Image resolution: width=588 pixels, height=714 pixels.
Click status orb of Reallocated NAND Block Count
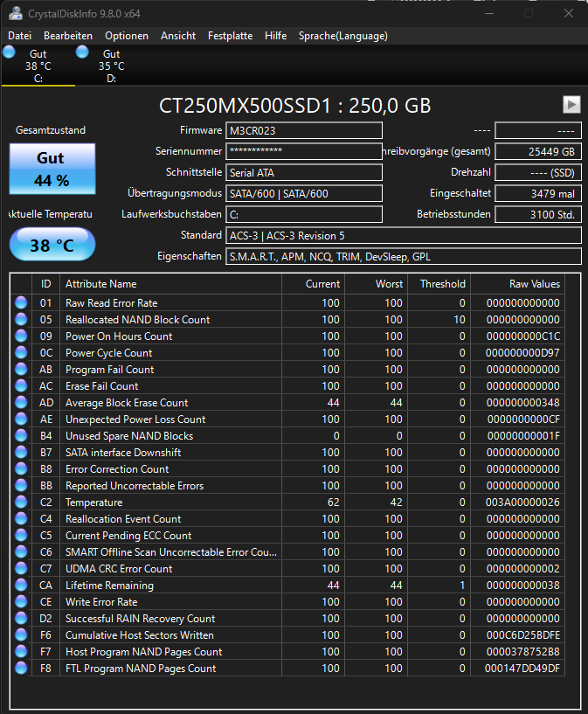point(21,319)
